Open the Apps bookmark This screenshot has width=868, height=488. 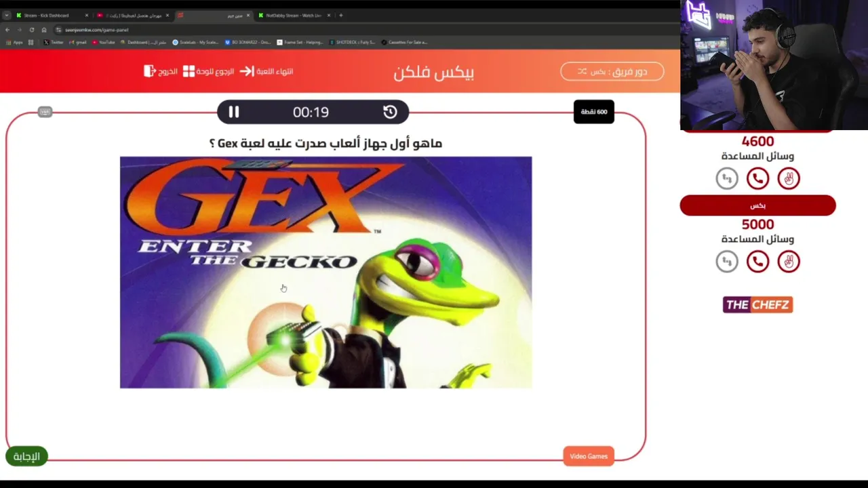pyautogui.click(x=14, y=42)
